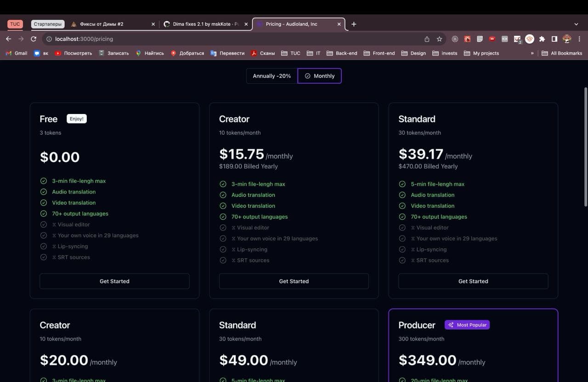Click "3 tokens" under Free plan

50,133
